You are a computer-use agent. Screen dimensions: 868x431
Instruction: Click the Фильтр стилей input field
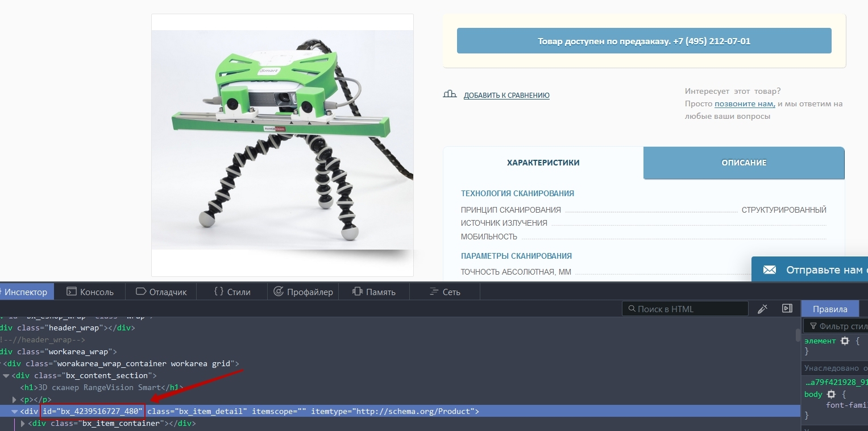tap(836, 326)
